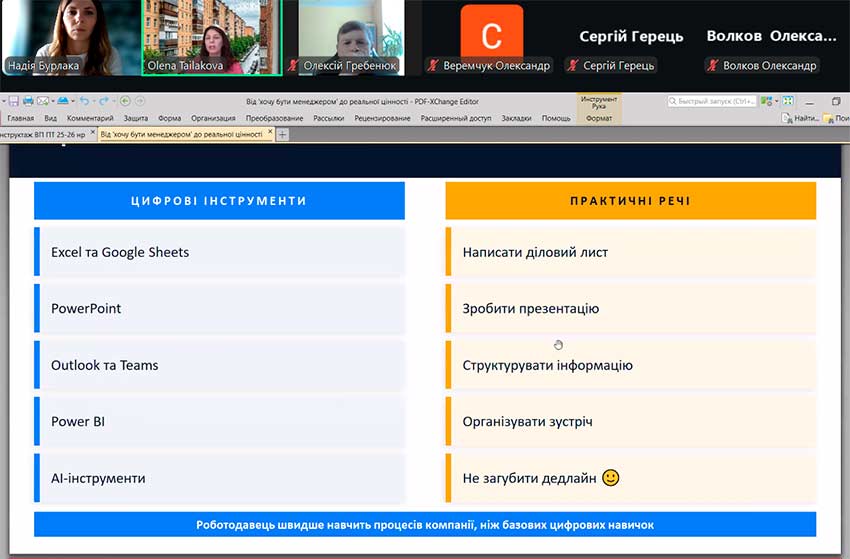Go to next view gray arrow
850x559 pixels.
[140, 101]
